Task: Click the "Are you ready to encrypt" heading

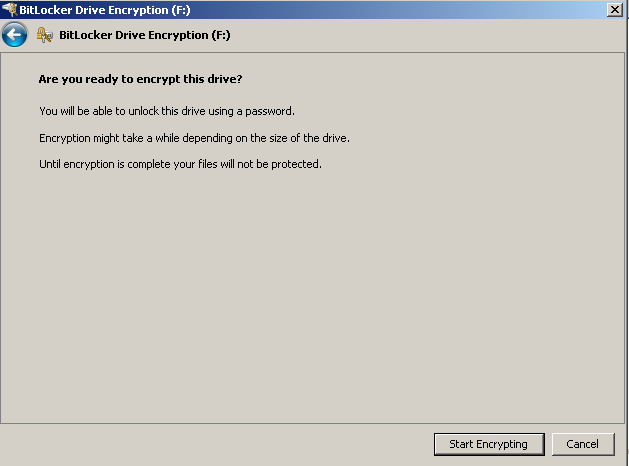Action: tap(140, 79)
